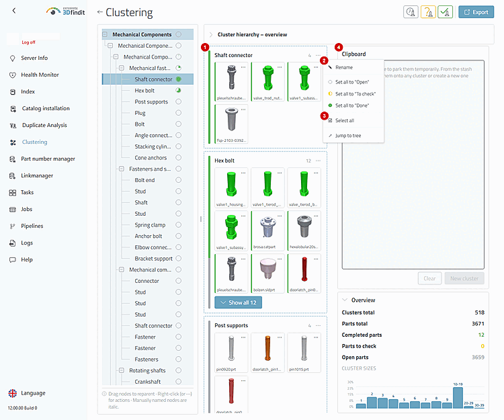Toggle status circle of Anchor bolt node
The height and width of the screenshot is (420, 504).
click(178, 236)
